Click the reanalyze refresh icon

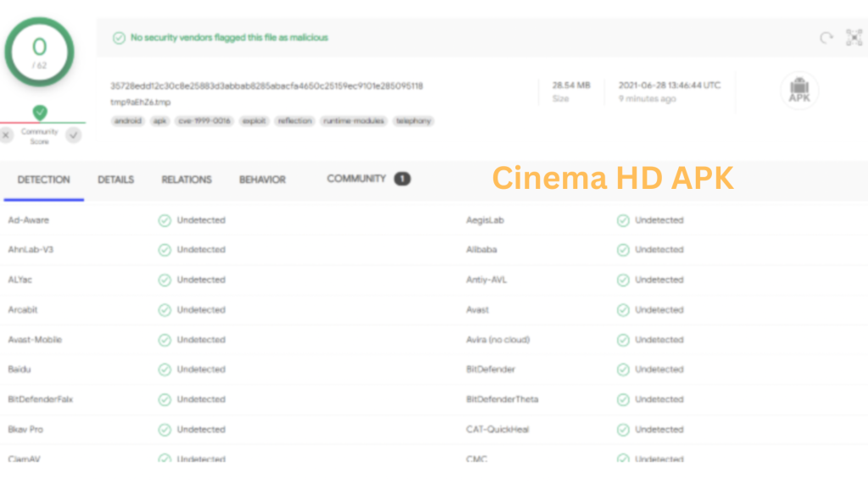tap(826, 37)
